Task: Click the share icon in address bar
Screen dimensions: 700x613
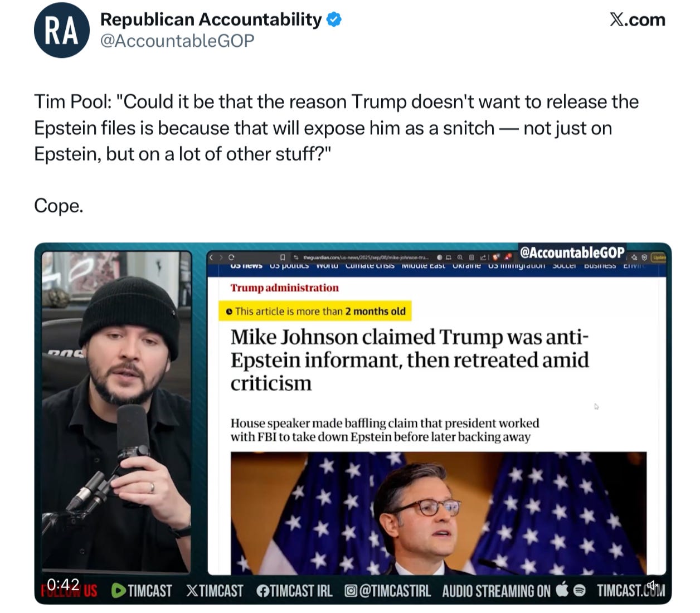Action: click(x=483, y=257)
